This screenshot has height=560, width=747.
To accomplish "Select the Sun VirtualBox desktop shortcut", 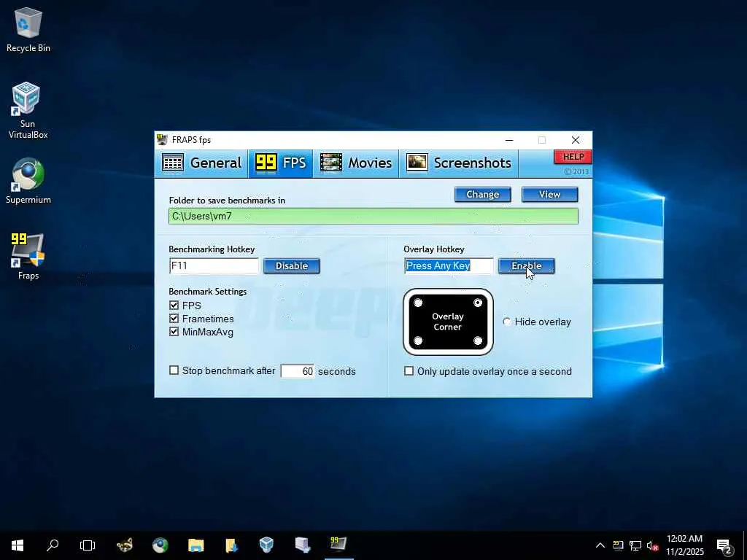I will pyautogui.click(x=27, y=111).
